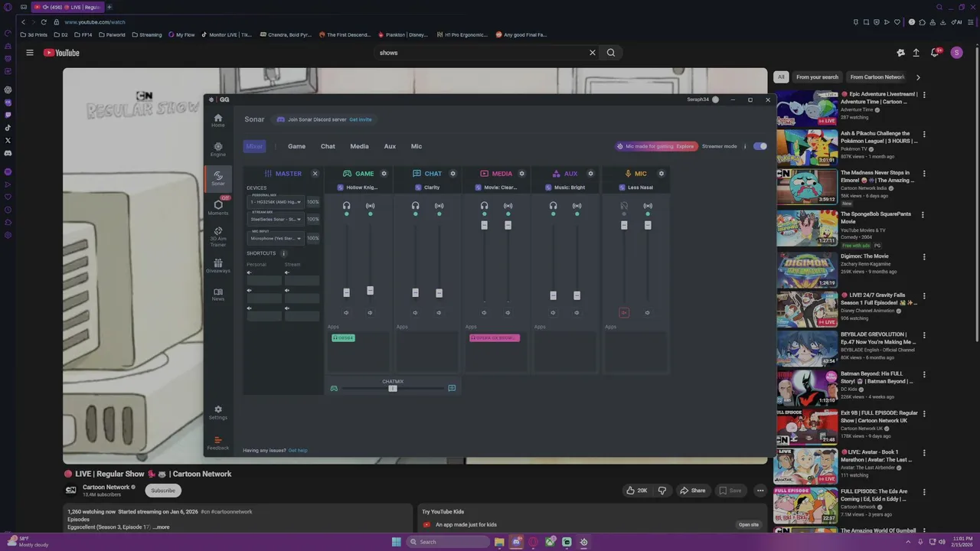The image size is (980, 551).
Task: Mute CHAT stream mix speaker icon
Action: [x=439, y=313]
